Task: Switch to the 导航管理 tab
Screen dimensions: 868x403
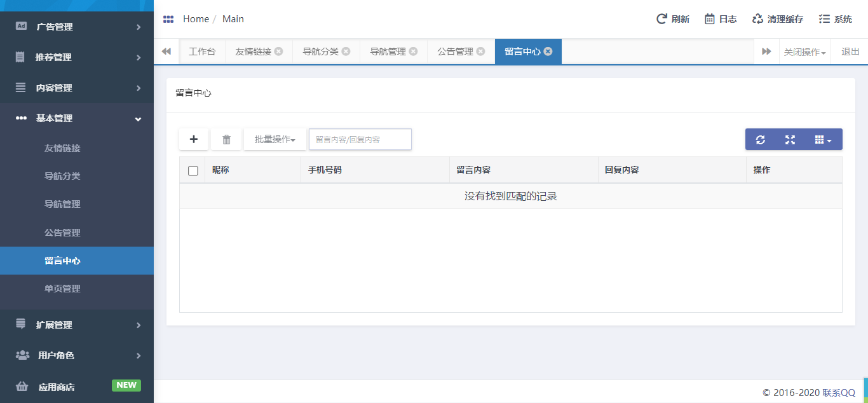Action: pos(388,51)
